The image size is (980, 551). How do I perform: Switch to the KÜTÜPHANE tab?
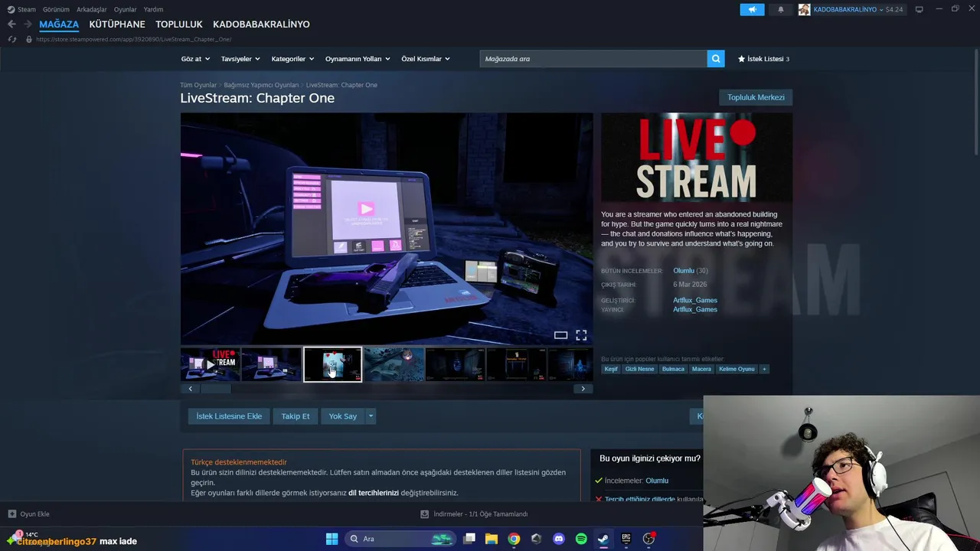[x=117, y=24]
